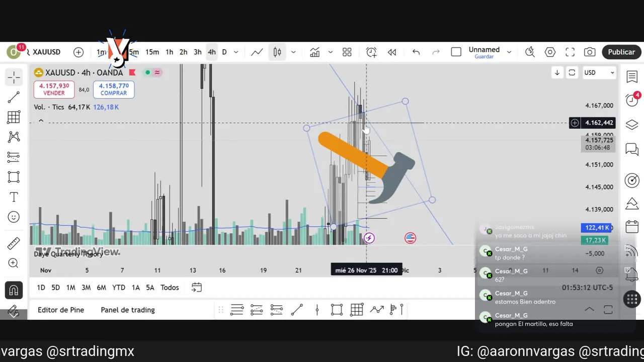The width and height of the screenshot is (644, 362).
Task: Switch to the 3h timeframe
Action: click(x=198, y=52)
